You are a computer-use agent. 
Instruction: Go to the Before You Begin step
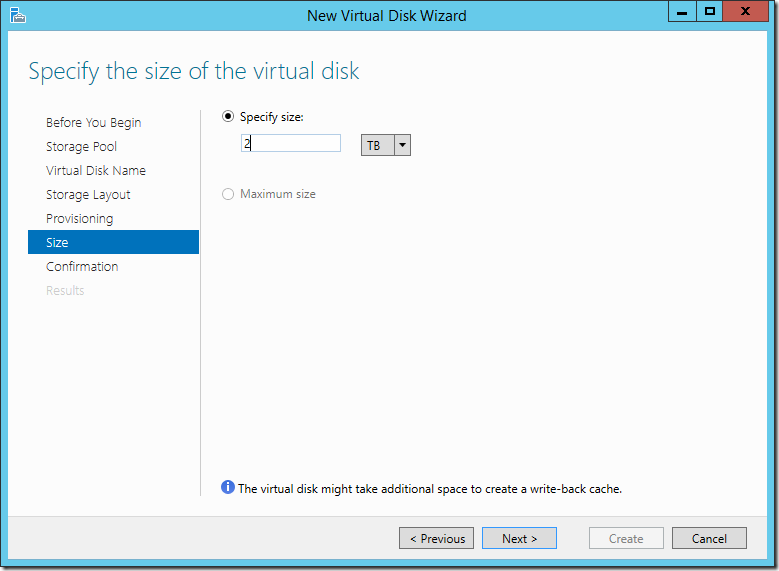[93, 123]
